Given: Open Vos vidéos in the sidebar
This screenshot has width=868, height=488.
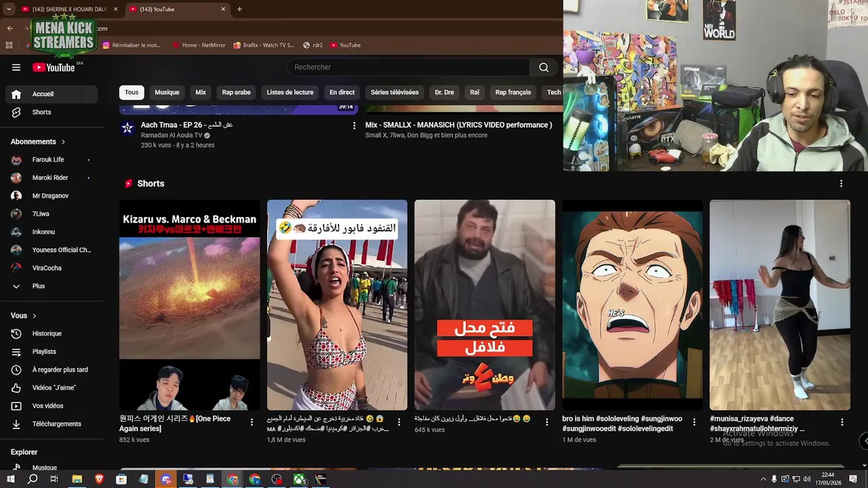Looking at the screenshot, I should (x=52, y=406).
